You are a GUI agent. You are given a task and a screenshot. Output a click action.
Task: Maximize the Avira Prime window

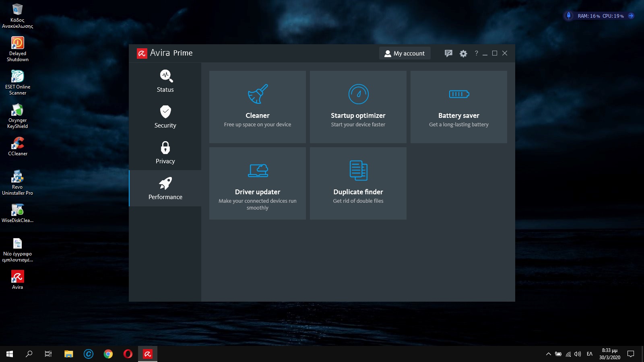click(x=495, y=53)
